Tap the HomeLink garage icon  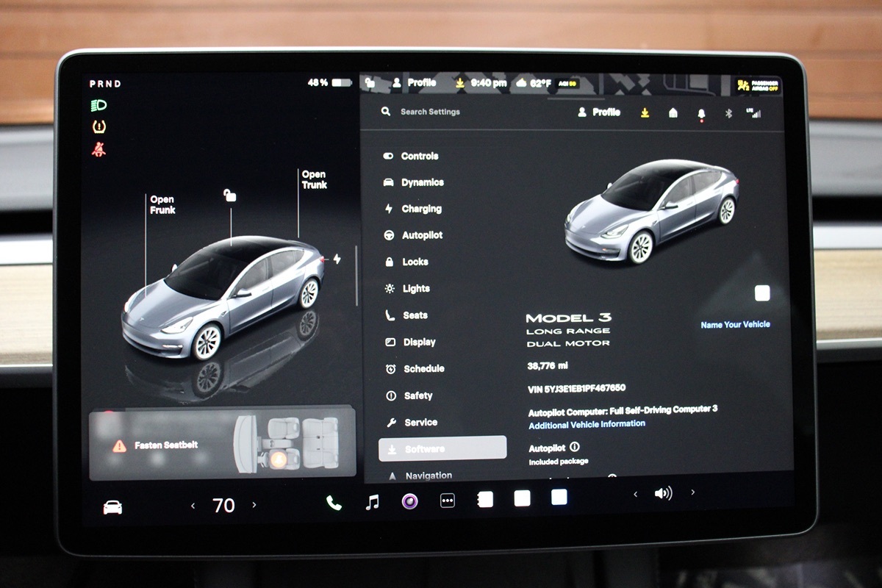tap(673, 112)
